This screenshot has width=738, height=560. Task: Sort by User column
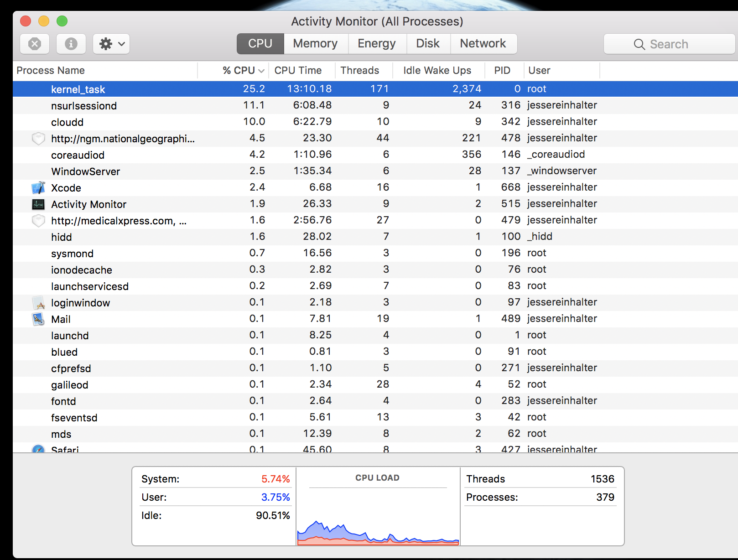tap(561, 70)
